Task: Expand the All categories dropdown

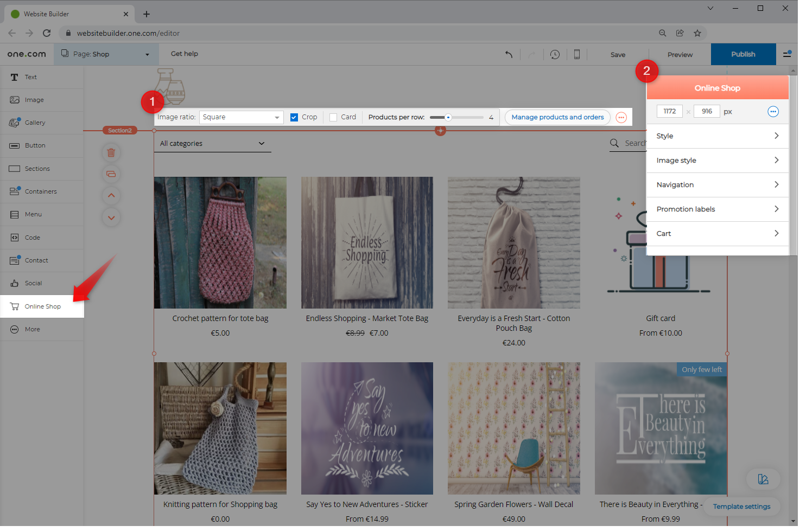Action: point(212,144)
